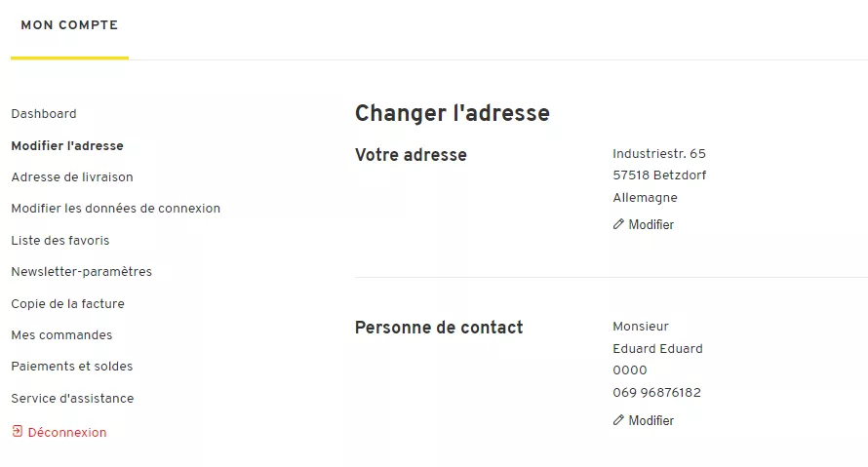Open Copie de la facture

pos(68,304)
